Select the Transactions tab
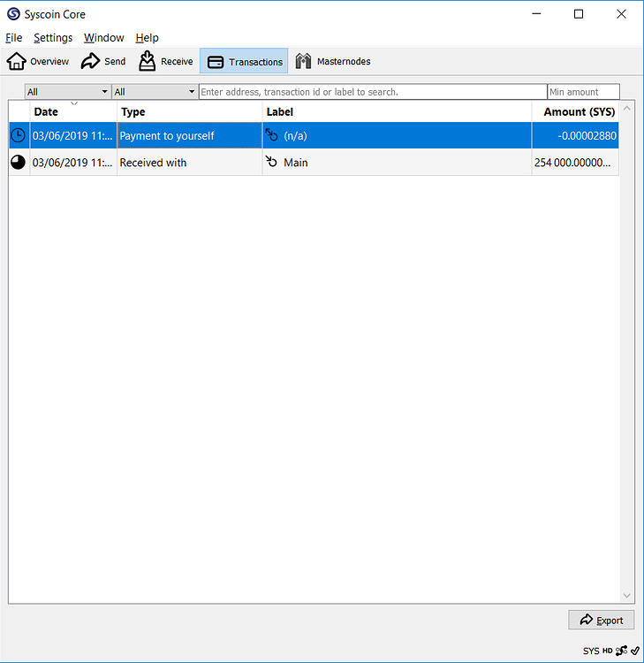The height and width of the screenshot is (663, 644). [244, 61]
